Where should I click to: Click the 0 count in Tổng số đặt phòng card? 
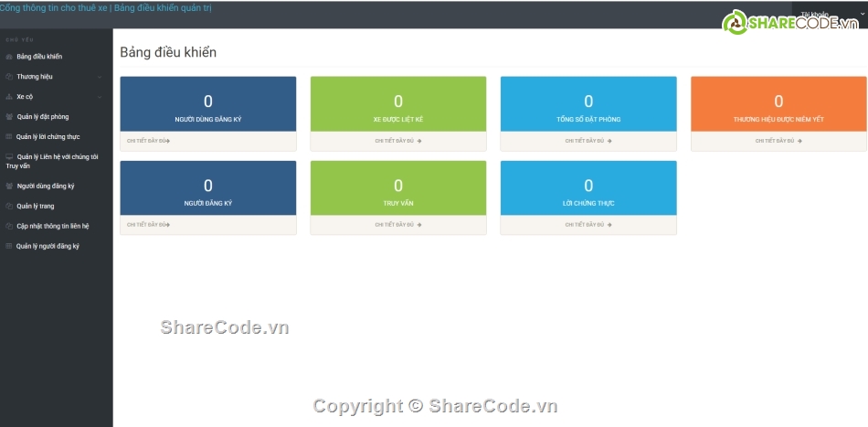click(x=588, y=101)
